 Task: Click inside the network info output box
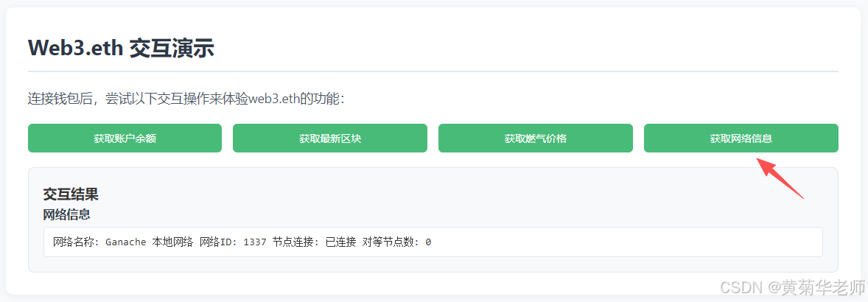(433, 242)
